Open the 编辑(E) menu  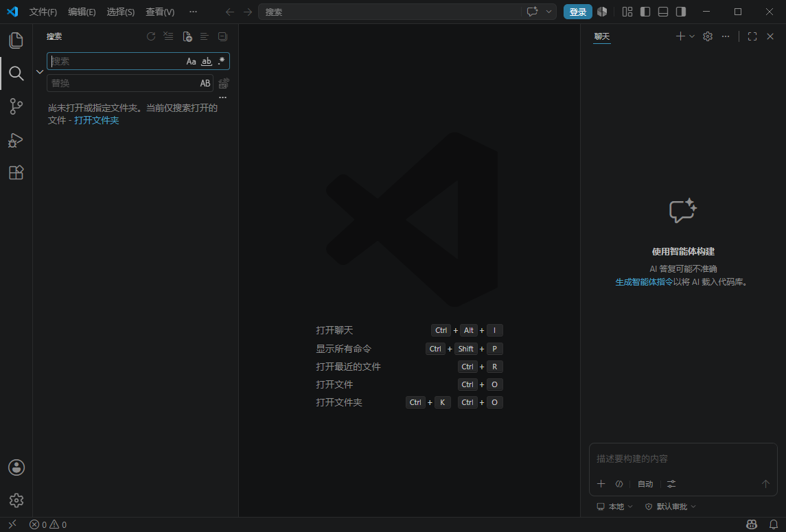point(82,12)
